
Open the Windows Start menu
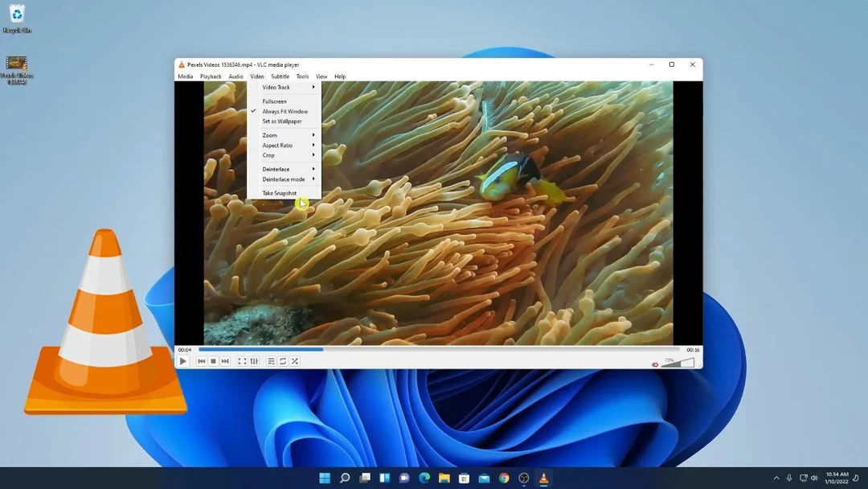pyautogui.click(x=325, y=478)
